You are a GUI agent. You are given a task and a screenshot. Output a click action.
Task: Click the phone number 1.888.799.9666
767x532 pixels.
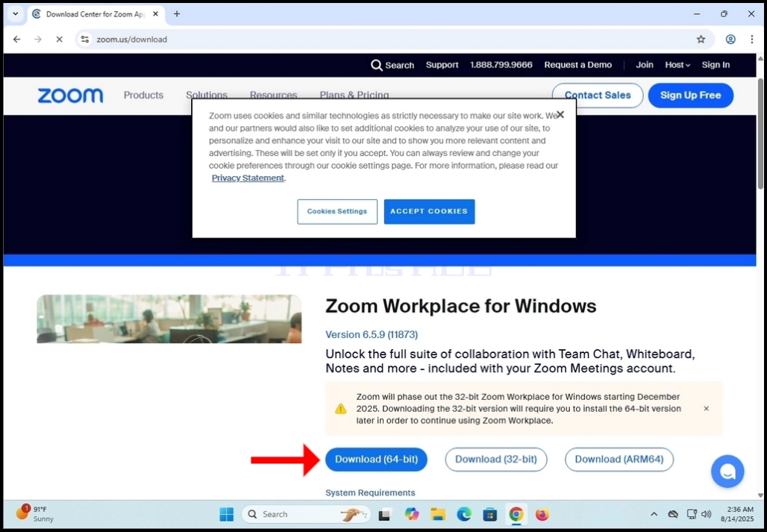[x=501, y=65]
